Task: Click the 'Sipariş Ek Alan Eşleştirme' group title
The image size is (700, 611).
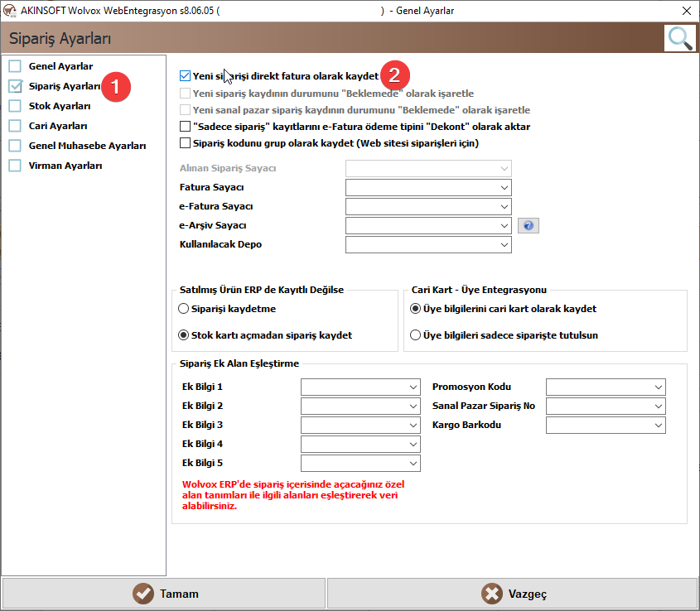Action: pyautogui.click(x=239, y=363)
